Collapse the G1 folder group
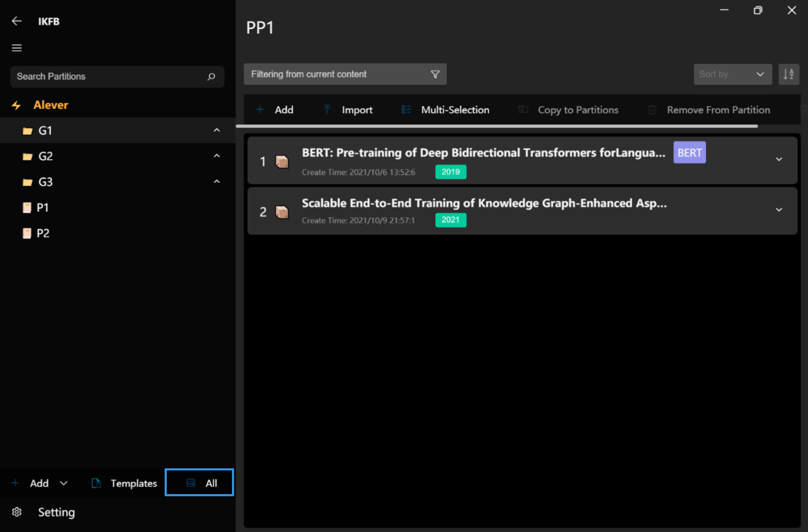 point(217,130)
